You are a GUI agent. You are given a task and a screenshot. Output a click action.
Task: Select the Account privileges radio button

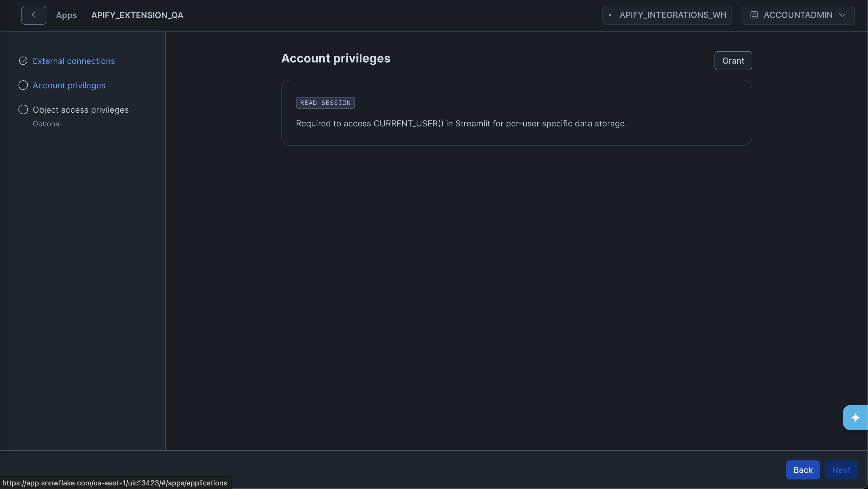click(23, 85)
